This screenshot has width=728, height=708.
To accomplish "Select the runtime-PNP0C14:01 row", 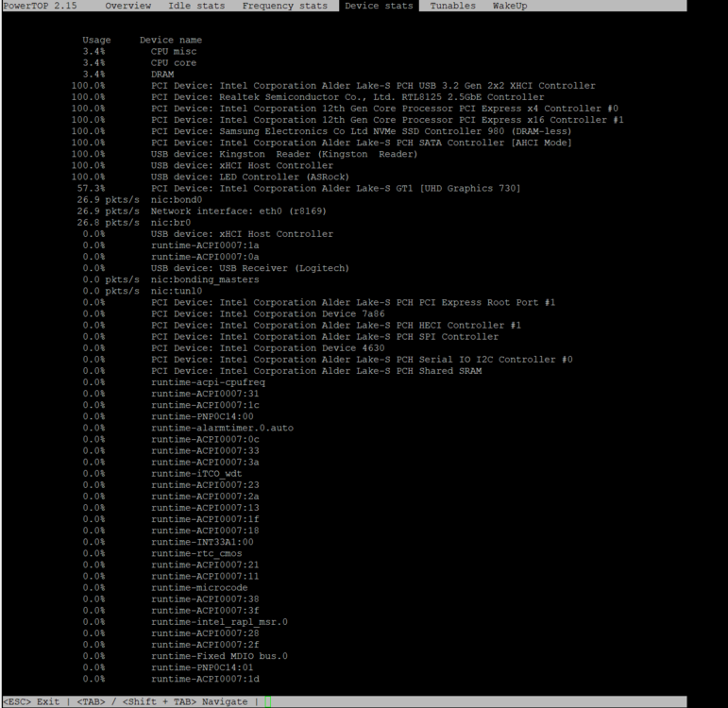I will 168,667.
